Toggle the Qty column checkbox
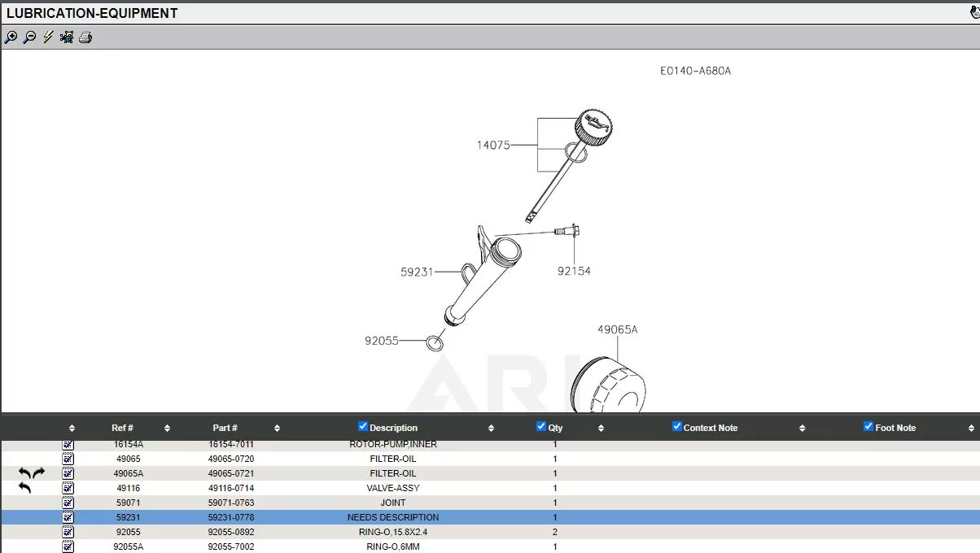980x553 pixels. [541, 426]
